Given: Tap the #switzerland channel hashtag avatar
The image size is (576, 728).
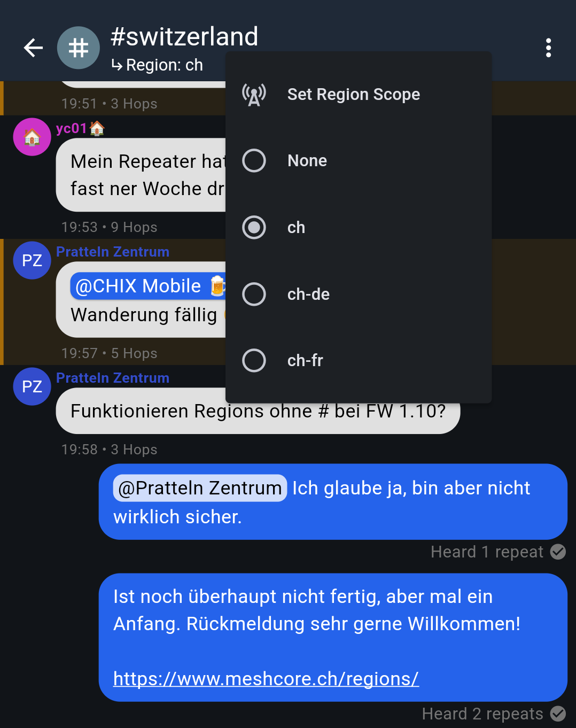Looking at the screenshot, I should 79,48.
